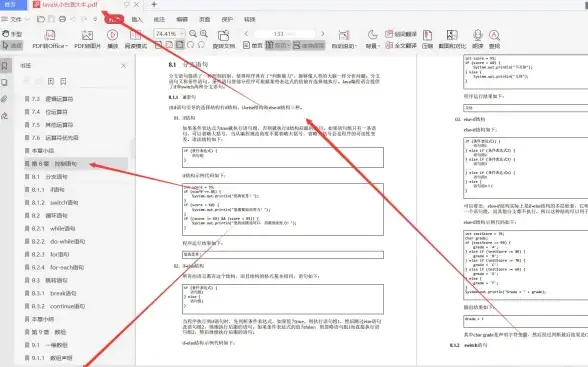The height and width of the screenshot is (367, 588).
Task: Click the undo quick-access icon
Action: [73, 19]
